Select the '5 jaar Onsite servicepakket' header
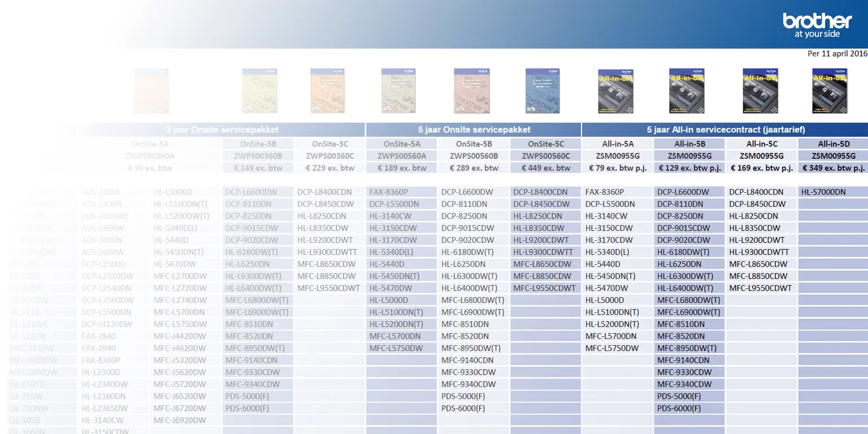The width and height of the screenshot is (868, 434). pyautogui.click(x=474, y=129)
